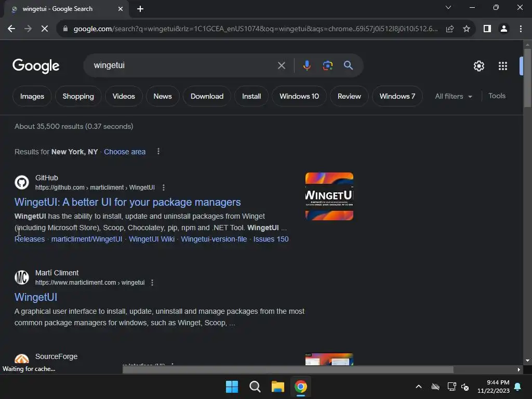Open the Google apps grid
Screen dimensions: 532x399
(503, 66)
